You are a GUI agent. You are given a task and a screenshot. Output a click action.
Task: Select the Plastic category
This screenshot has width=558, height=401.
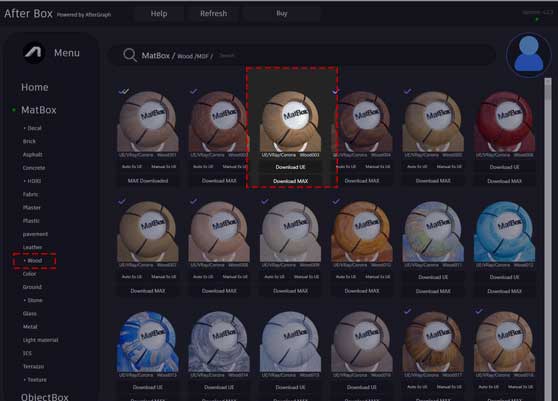coord(31,221)
